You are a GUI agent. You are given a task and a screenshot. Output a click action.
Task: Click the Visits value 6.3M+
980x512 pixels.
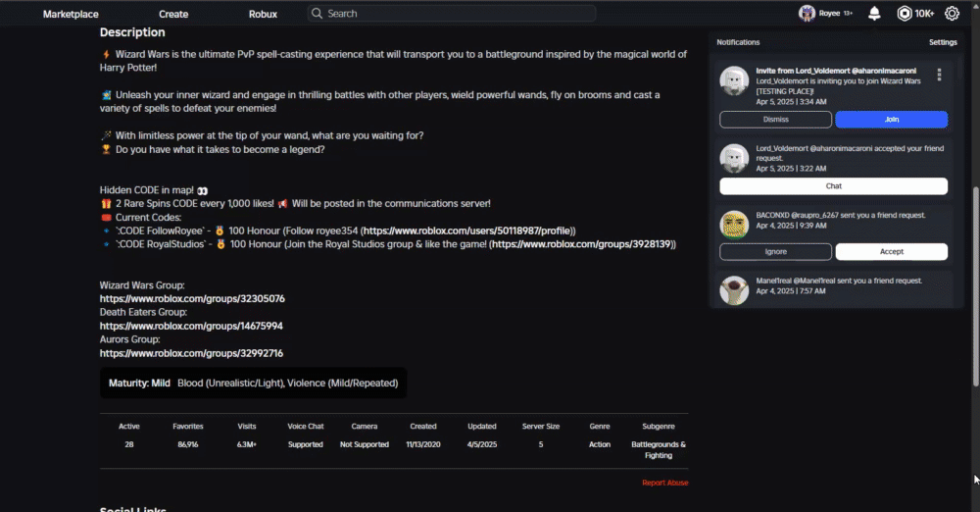[246, 444]
